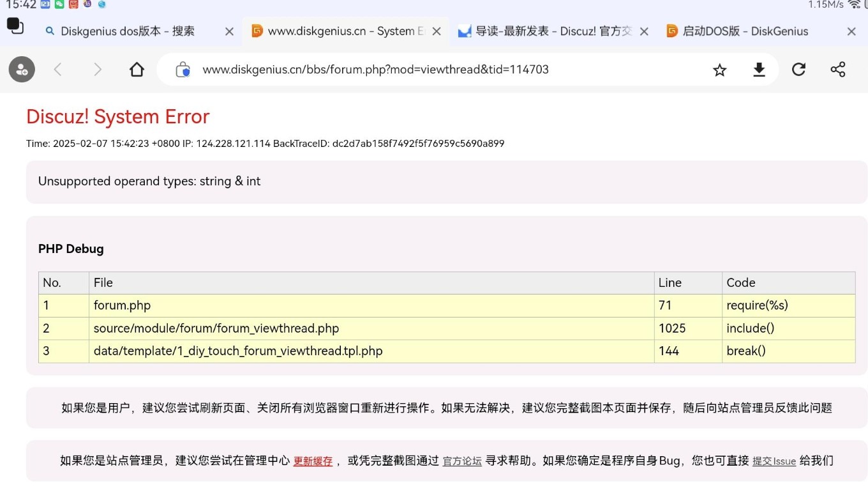Click the 'break()' code cell

pyautogui.click(x=788, y=351)
